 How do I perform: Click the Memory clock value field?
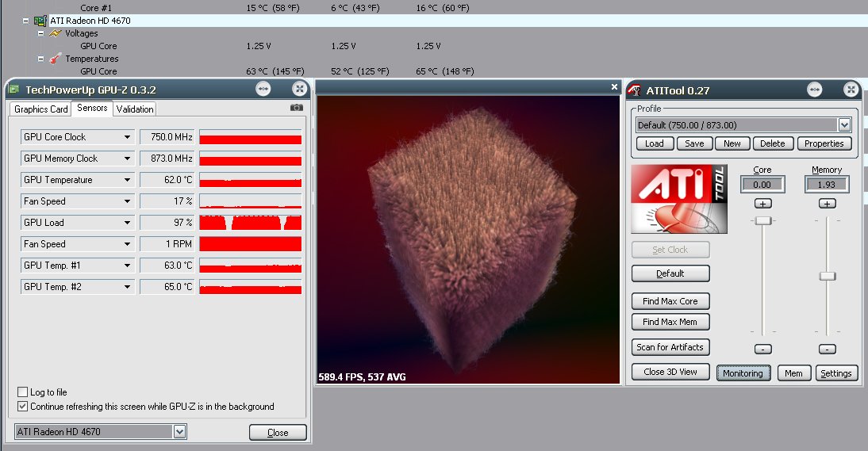827,185
